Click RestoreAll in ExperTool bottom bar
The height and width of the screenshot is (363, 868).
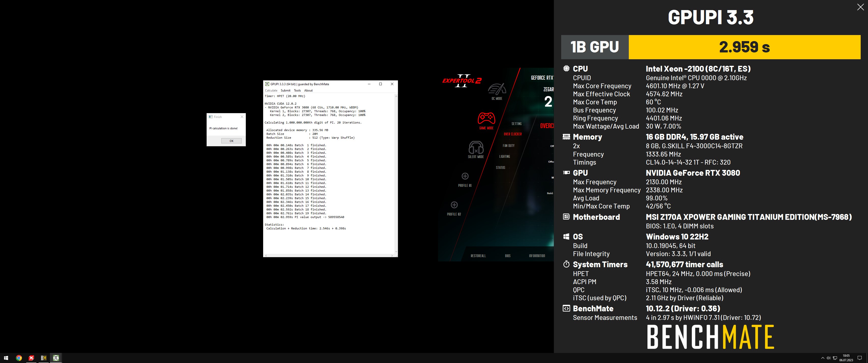[x=478, y=256]
